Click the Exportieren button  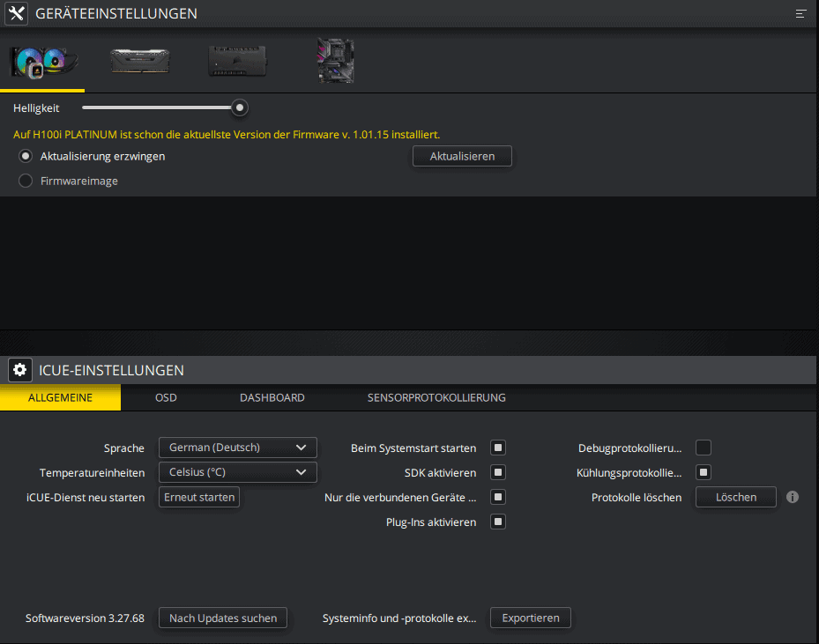tap(531, 618)
